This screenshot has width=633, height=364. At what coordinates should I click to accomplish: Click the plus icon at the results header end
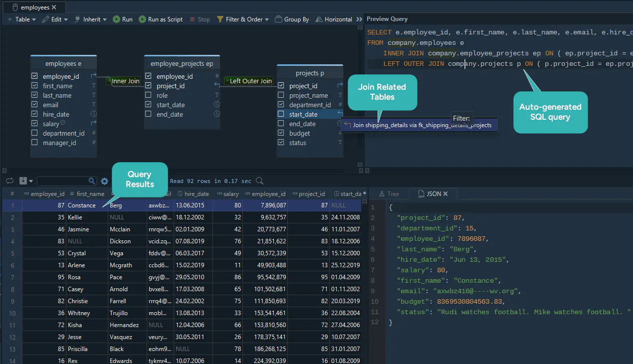[x=365, y=193]
